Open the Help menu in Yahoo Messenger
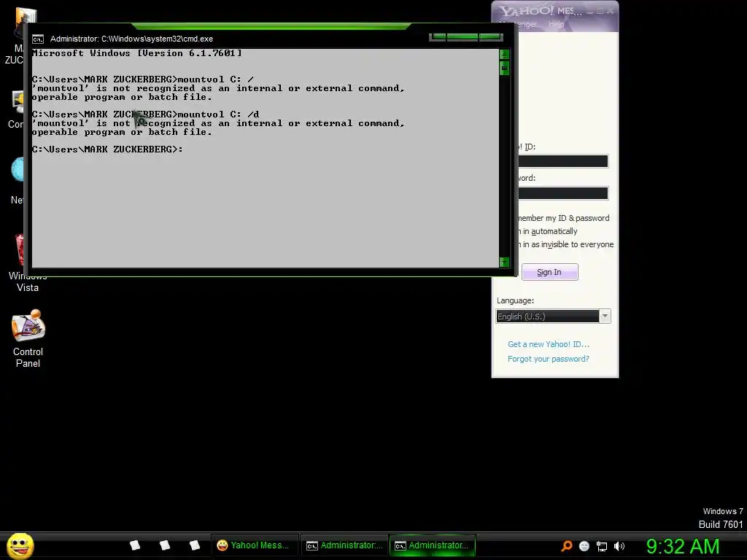 click(556, 24)
